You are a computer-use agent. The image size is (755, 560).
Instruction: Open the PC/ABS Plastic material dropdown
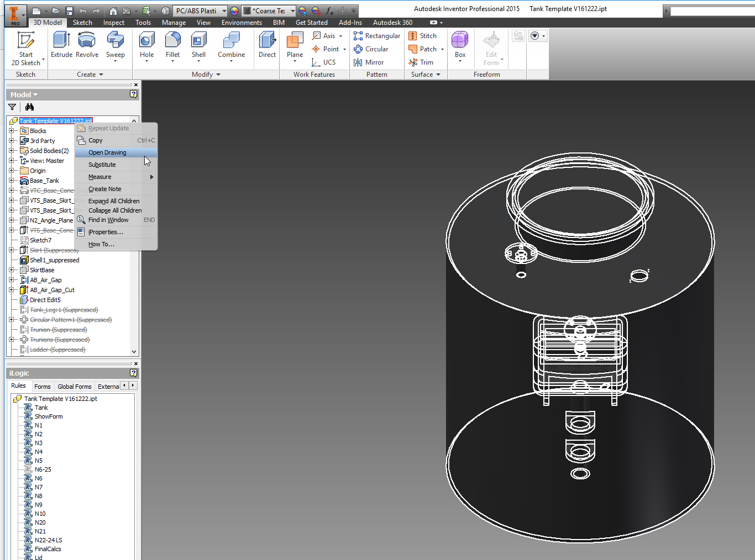pyautogui.click(x=200, y=10)
